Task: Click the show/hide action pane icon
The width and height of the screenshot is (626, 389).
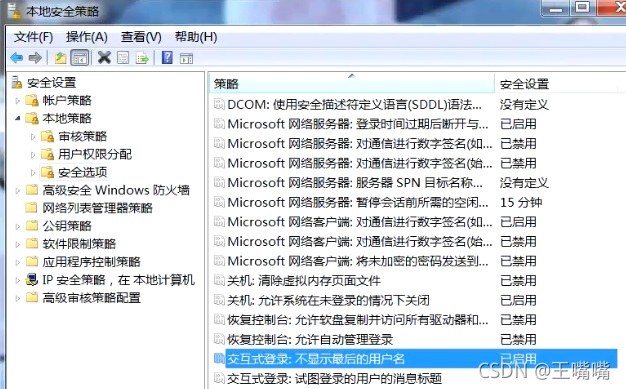Action: 186,59
